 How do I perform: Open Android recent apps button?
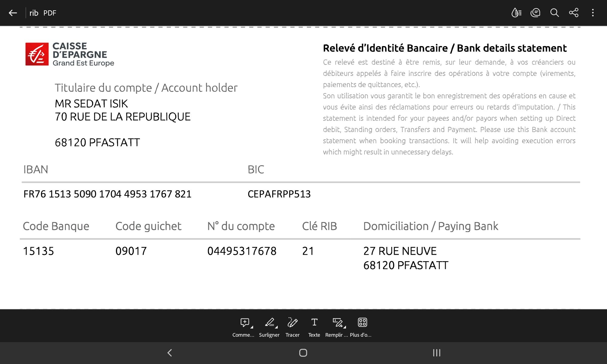point(436,353)
